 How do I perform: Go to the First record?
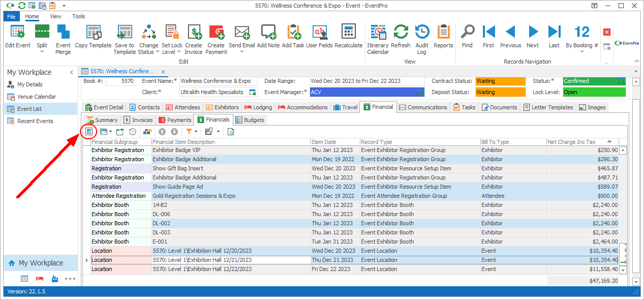488,37
